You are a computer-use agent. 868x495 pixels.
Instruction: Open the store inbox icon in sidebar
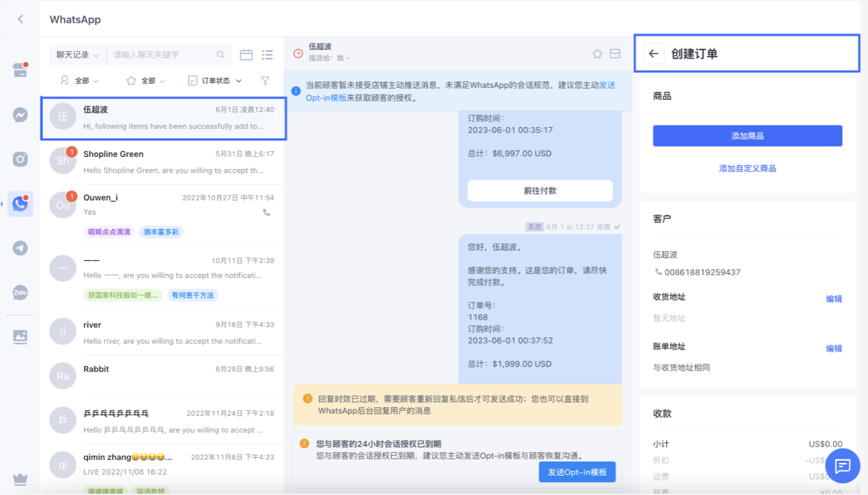[x=21, y=70]
